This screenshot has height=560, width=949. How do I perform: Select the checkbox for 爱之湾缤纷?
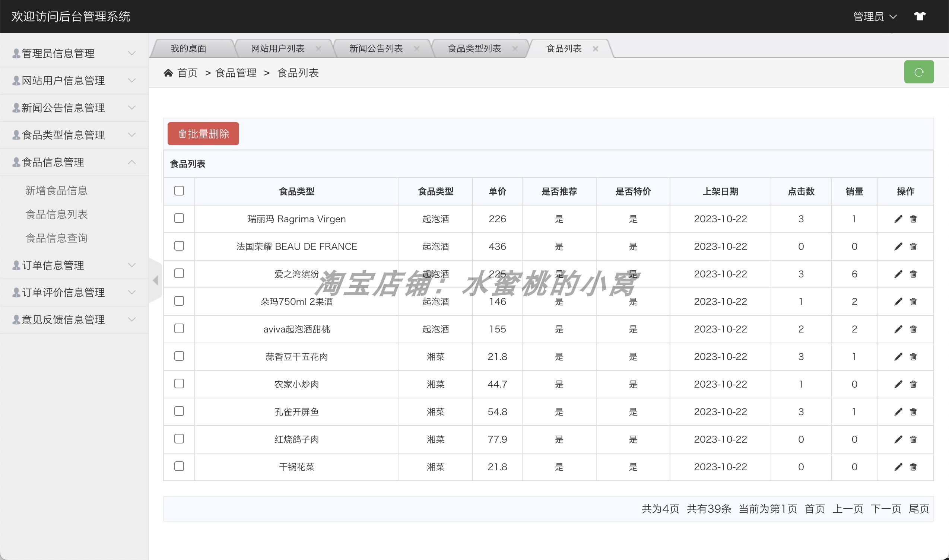(x=178, y=274)
